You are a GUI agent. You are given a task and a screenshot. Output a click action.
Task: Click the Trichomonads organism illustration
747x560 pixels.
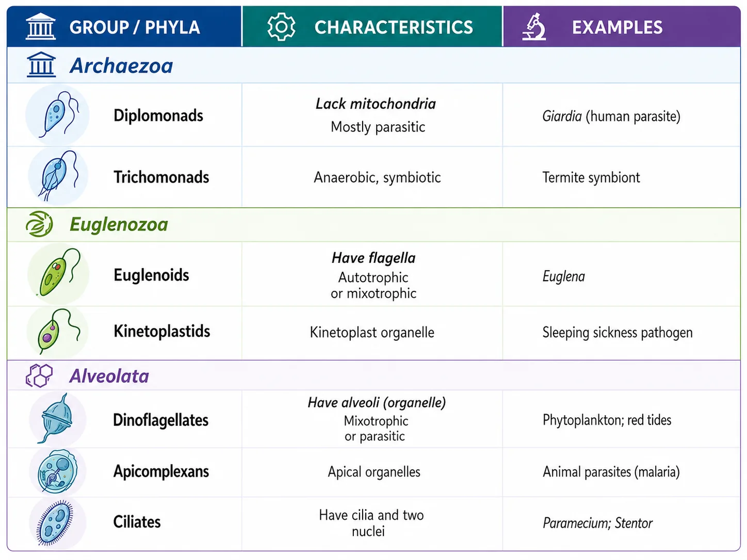[58, 176]
